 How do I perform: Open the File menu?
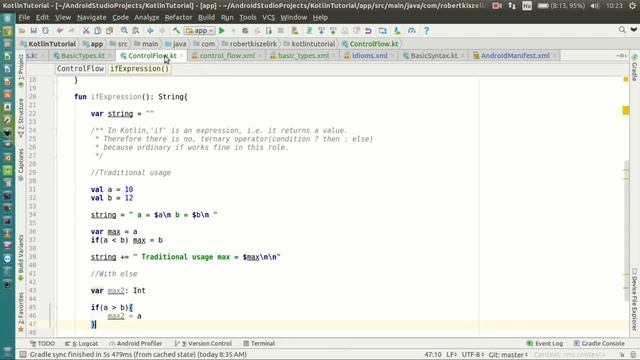point(24,18)
